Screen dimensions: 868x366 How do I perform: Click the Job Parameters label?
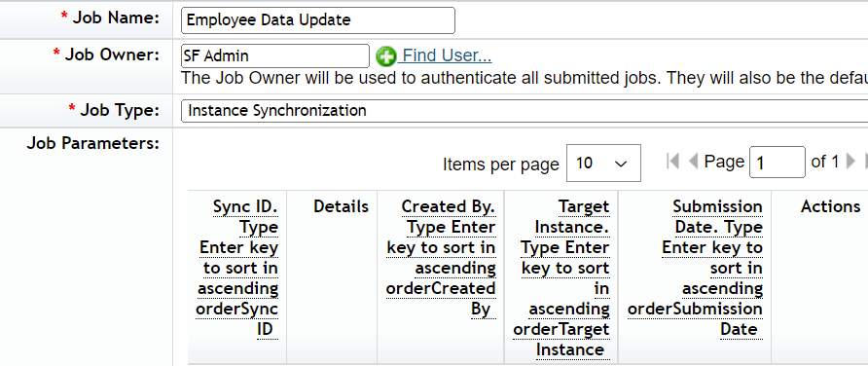(x=93, y=144)
